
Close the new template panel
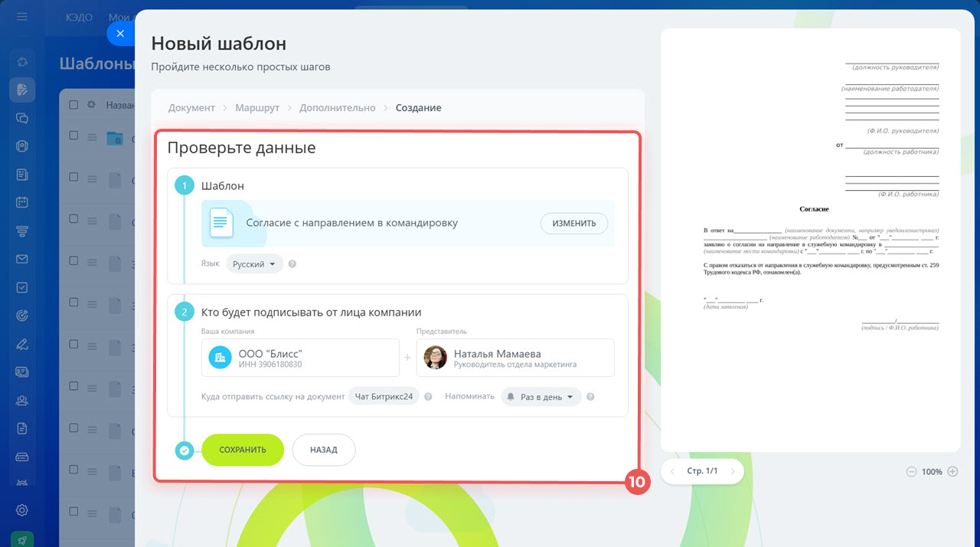pos(120,34)
